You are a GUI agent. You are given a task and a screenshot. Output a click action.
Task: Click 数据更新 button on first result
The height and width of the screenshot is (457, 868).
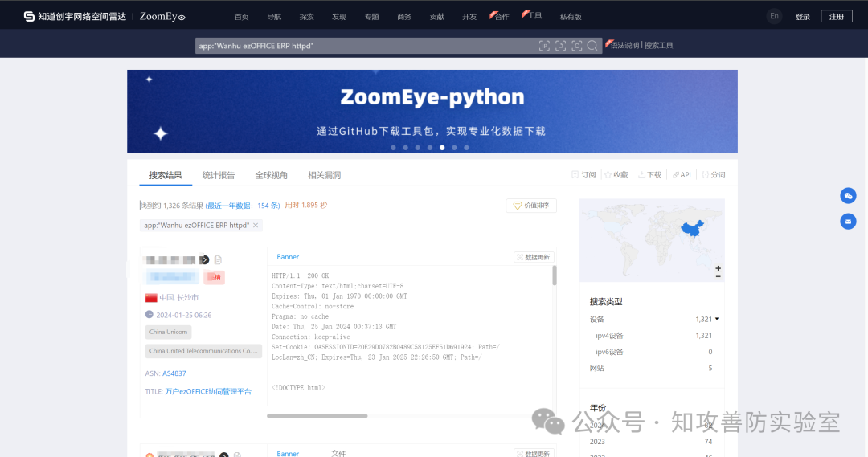534,257
